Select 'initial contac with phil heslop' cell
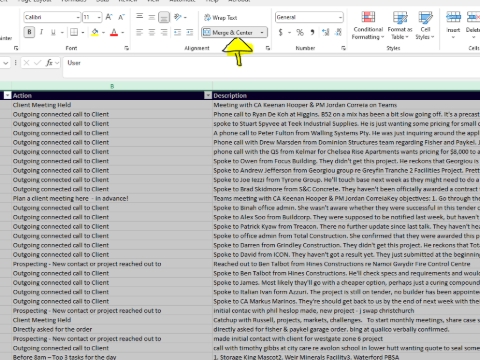Image resolution: width=480 pixels, height=360 pixels. [346, 311]
